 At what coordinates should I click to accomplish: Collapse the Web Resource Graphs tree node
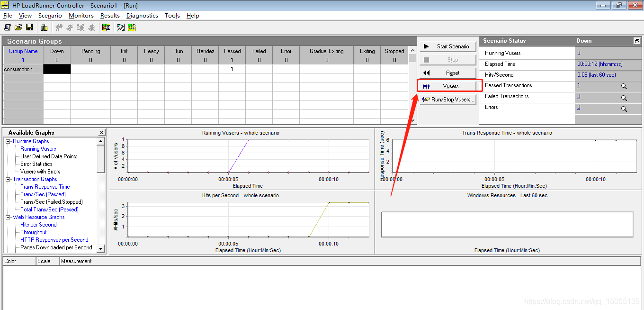point(8,217)
